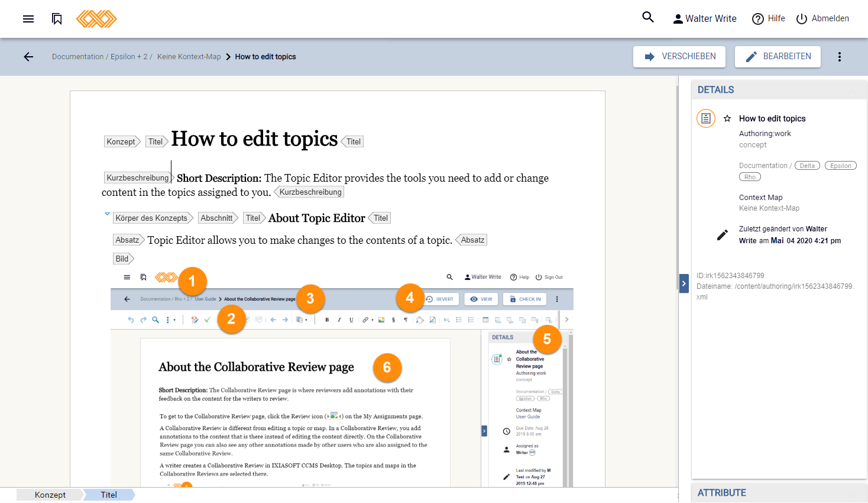This screenshot has height=503, width=868.
Task: Click How to edit topics breadcrumb
Action: click(x=265, y=57)
